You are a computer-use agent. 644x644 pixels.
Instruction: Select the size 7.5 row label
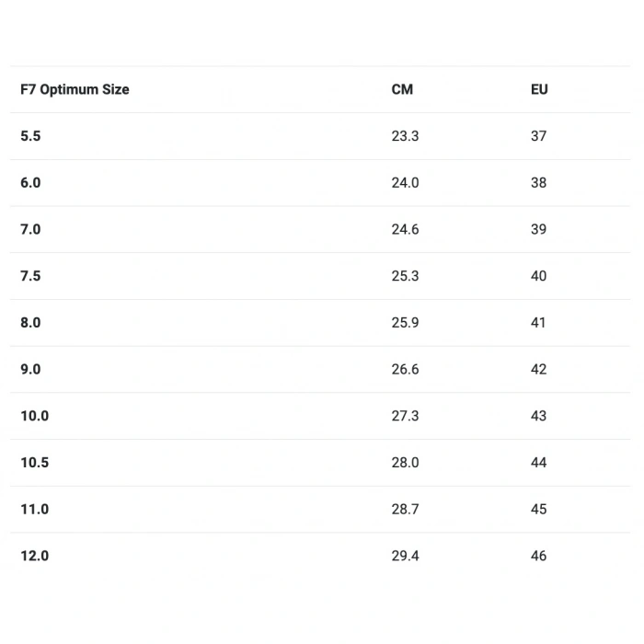click(x=30, y=276)
